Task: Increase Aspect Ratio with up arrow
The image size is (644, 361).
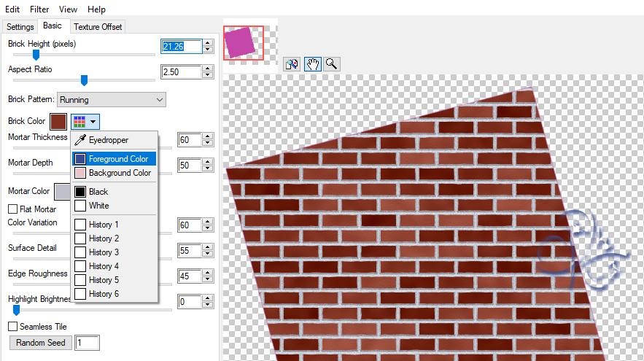Action: pos(208,68)
